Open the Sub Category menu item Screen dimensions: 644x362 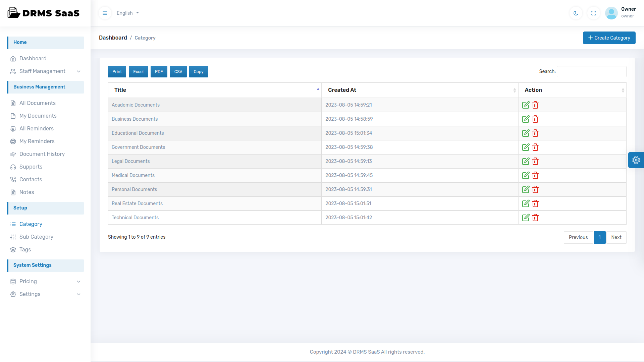pos(36,237)
